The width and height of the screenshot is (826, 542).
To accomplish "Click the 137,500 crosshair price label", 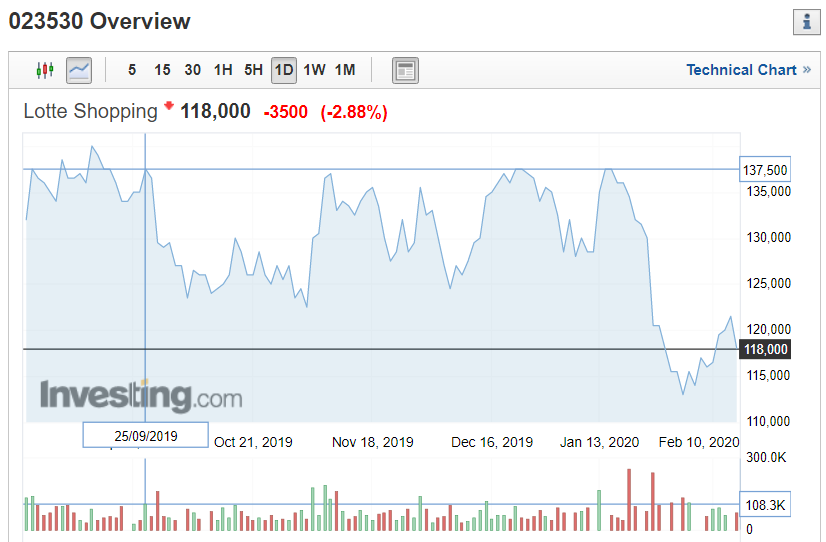I will (x=765, y=170).
